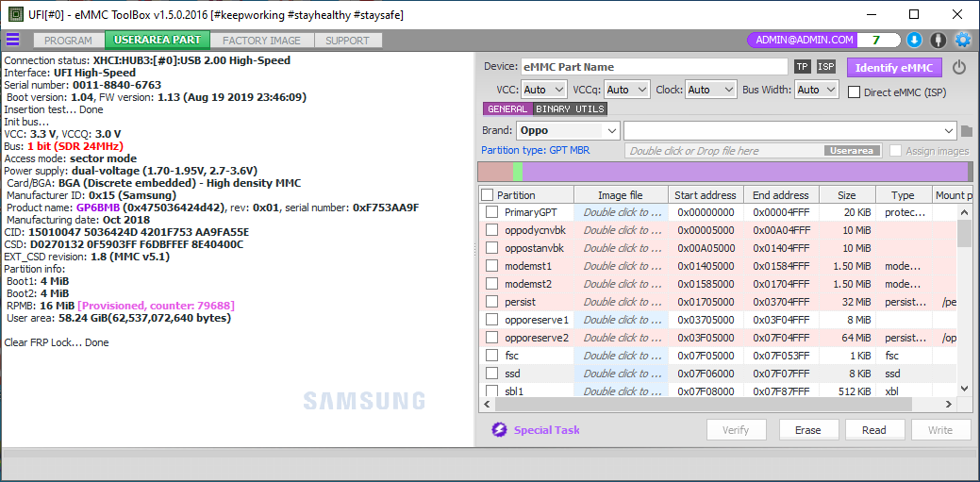Check the oppodycnvbk partition checkbox

coord(491,230)
